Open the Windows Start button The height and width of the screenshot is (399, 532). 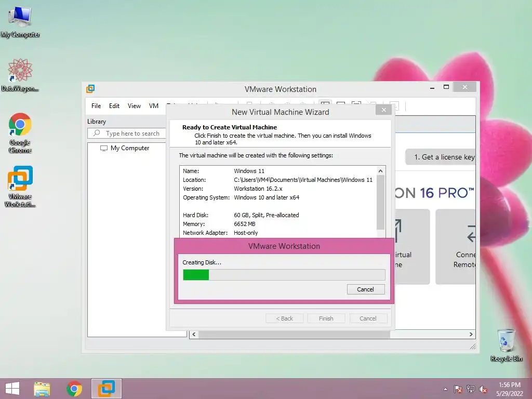pos(12,389)
